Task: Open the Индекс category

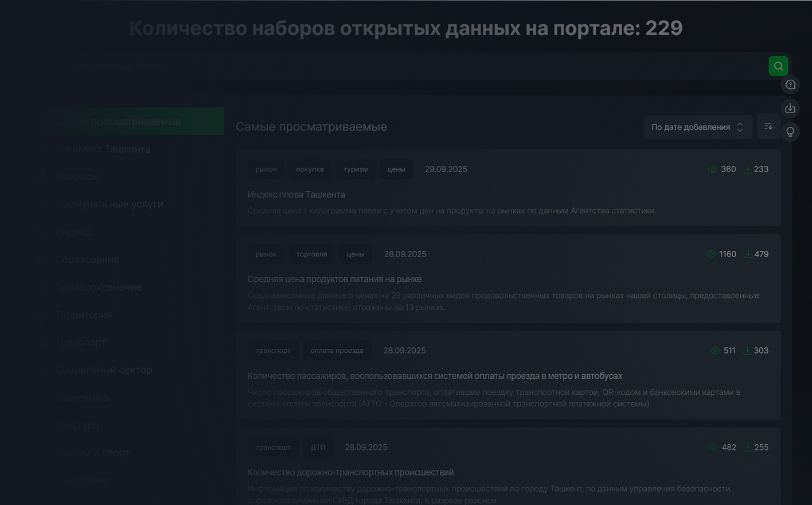Action: click(x=73, y=232)
